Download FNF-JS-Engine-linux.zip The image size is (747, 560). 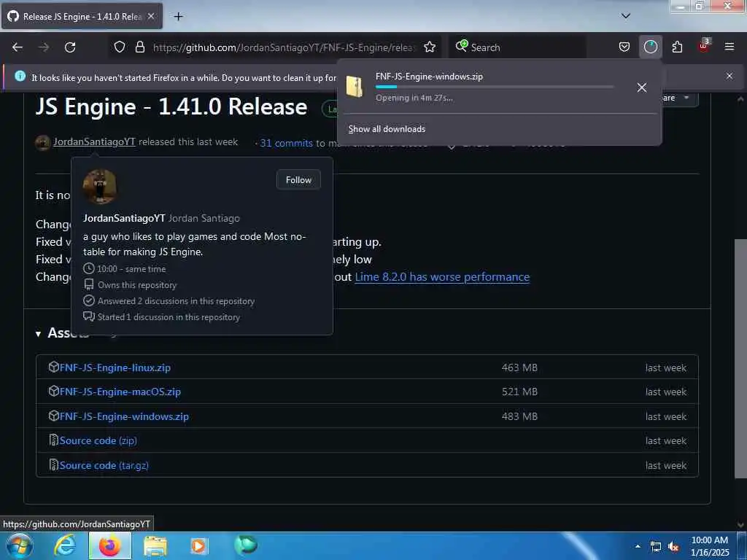[x=115, y=367]
